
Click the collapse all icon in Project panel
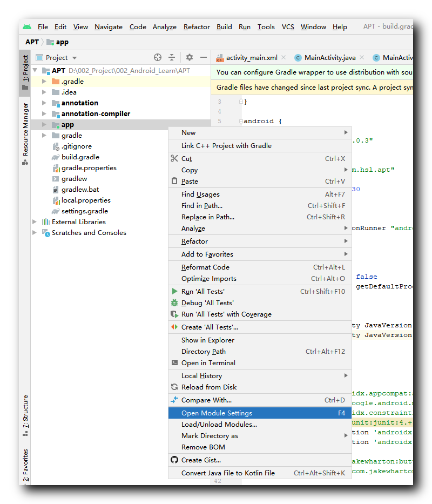point(172,58)
